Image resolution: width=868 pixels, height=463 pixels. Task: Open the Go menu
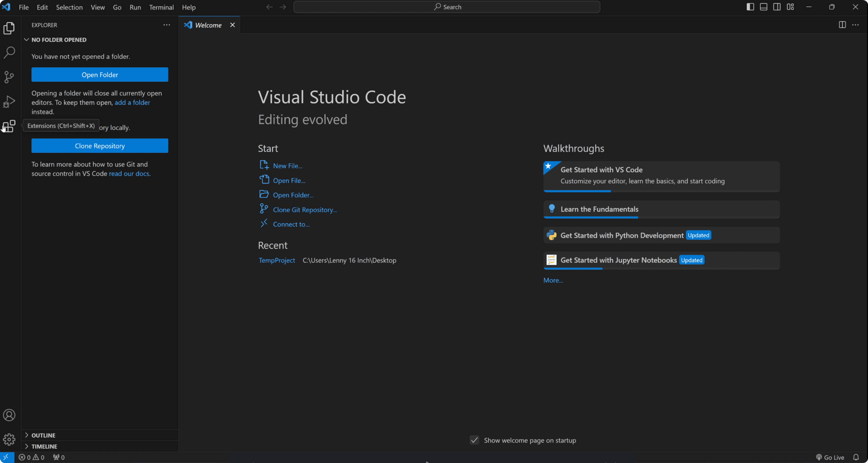click(x=117, y=7)
